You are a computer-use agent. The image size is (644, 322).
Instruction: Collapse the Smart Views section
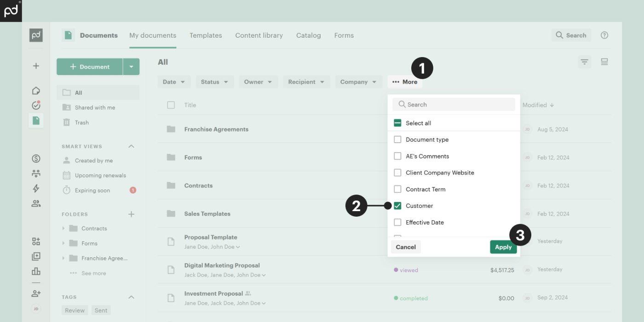point(131,146)
